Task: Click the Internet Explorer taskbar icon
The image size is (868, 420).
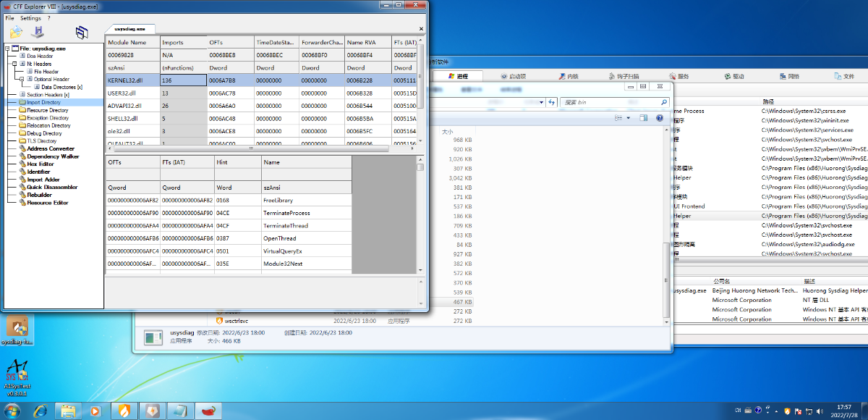Action: coord(41,411)
